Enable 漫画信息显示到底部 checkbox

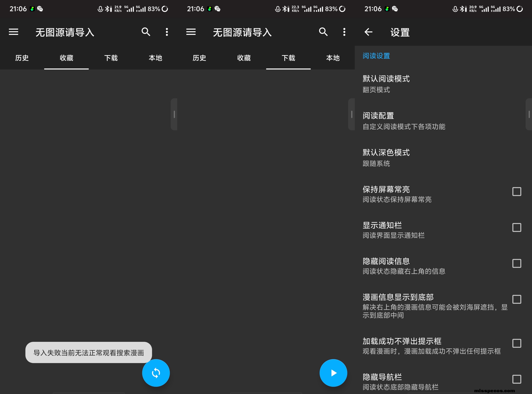tap(517, 299)
